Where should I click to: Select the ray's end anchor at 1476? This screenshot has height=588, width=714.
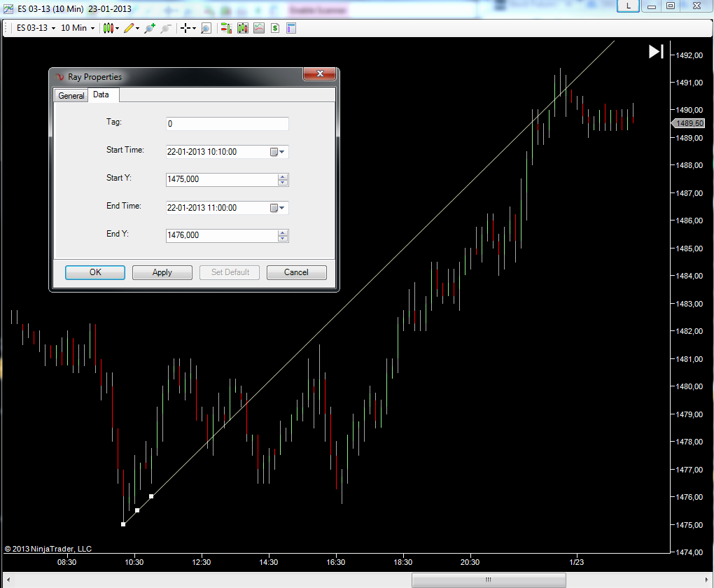151,496
